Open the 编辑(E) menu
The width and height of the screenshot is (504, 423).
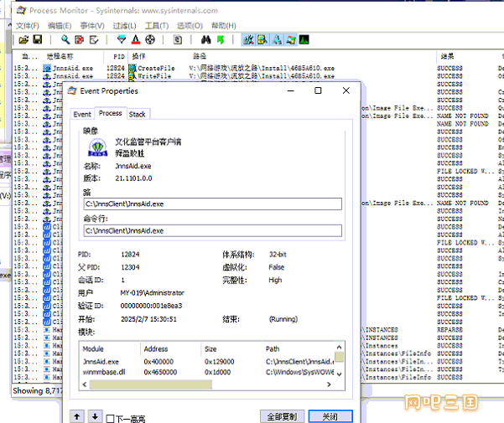tap(60, 26)
